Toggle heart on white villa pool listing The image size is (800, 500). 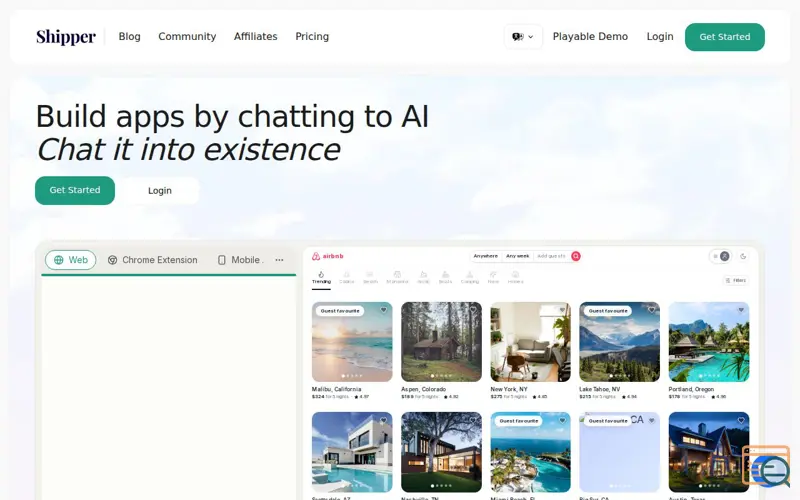[x=384, y=420]
